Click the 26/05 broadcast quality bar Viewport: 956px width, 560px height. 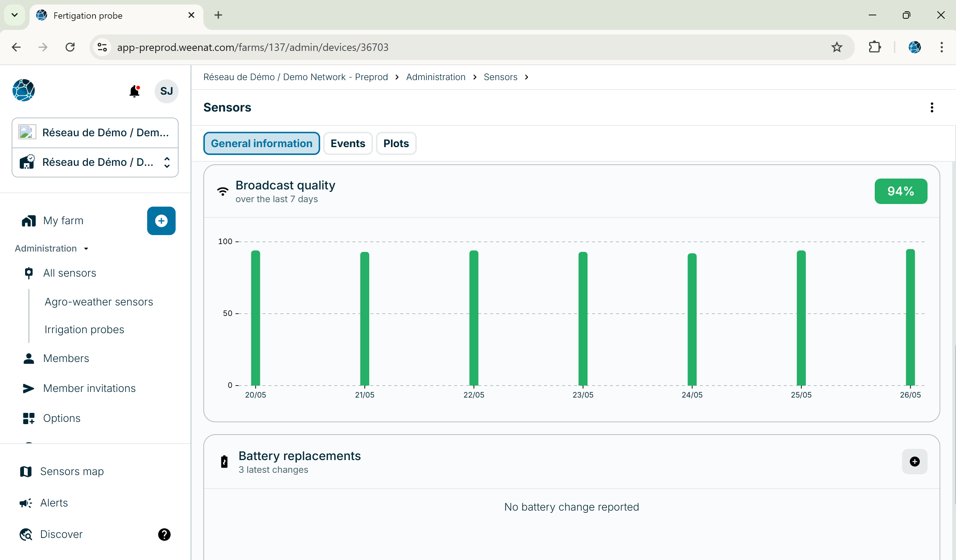(910, 317)
